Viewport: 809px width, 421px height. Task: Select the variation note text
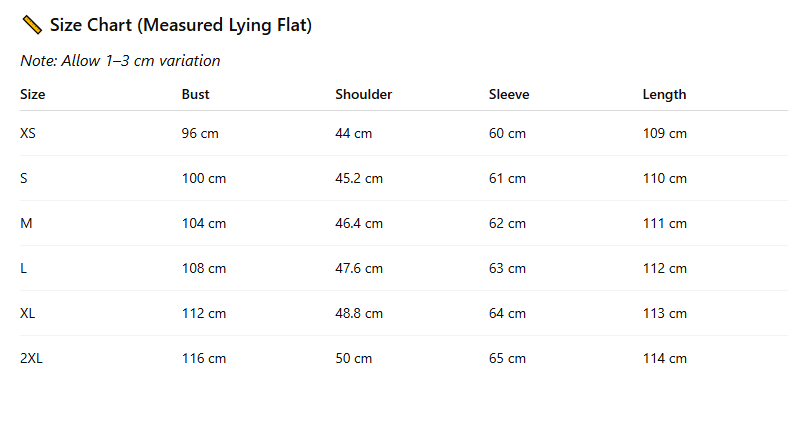[120, 61]
